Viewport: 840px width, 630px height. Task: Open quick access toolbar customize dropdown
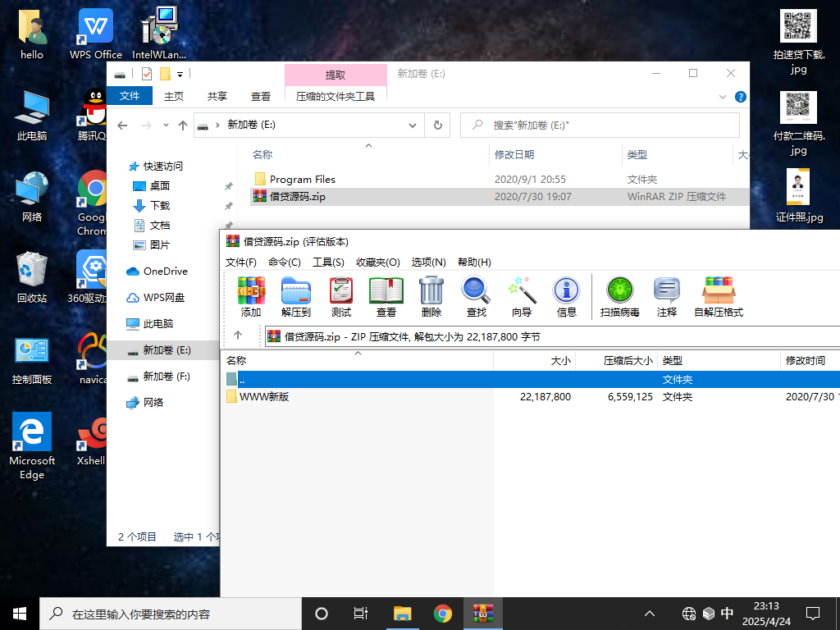coord(180,75)
